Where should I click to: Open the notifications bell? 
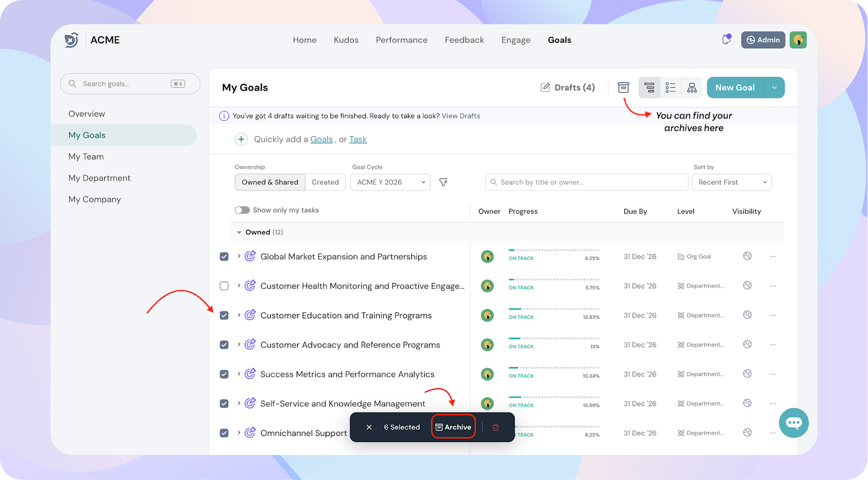[726, 40]
